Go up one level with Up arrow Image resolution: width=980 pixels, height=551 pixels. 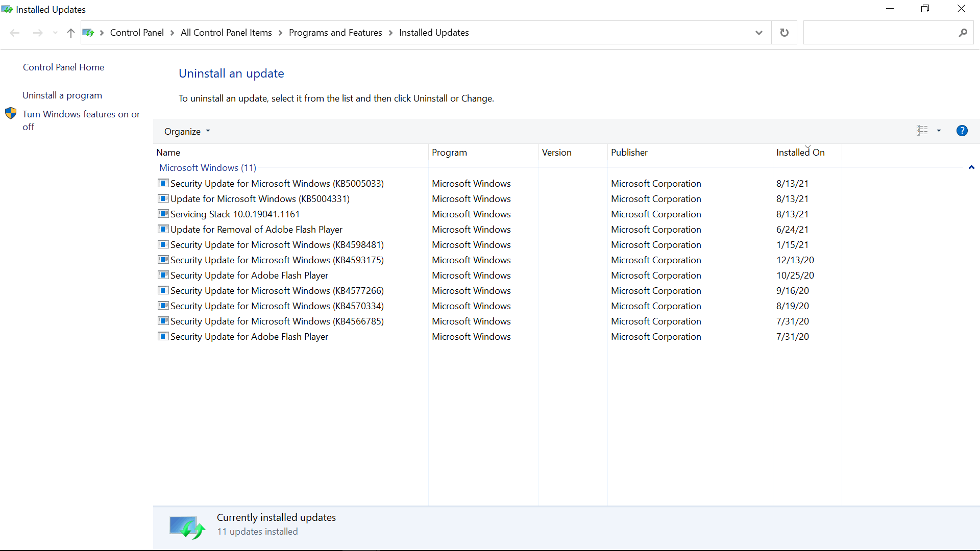click(x=70, y=33)
